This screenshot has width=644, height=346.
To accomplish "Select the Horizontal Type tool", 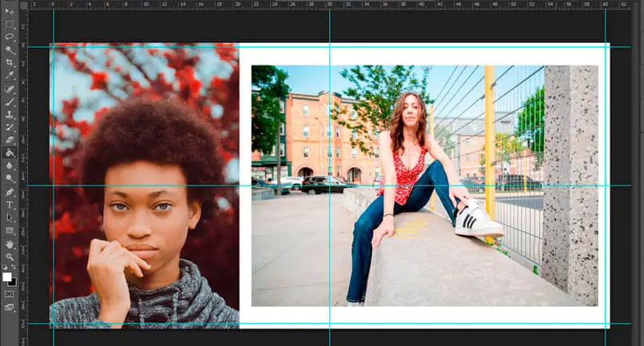I will click(10, 205).
